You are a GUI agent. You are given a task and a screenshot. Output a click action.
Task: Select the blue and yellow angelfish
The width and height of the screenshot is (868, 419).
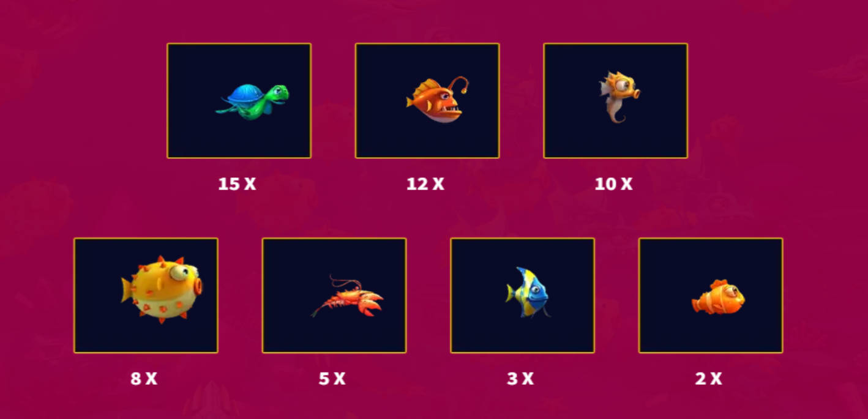(x=528, y=292)
